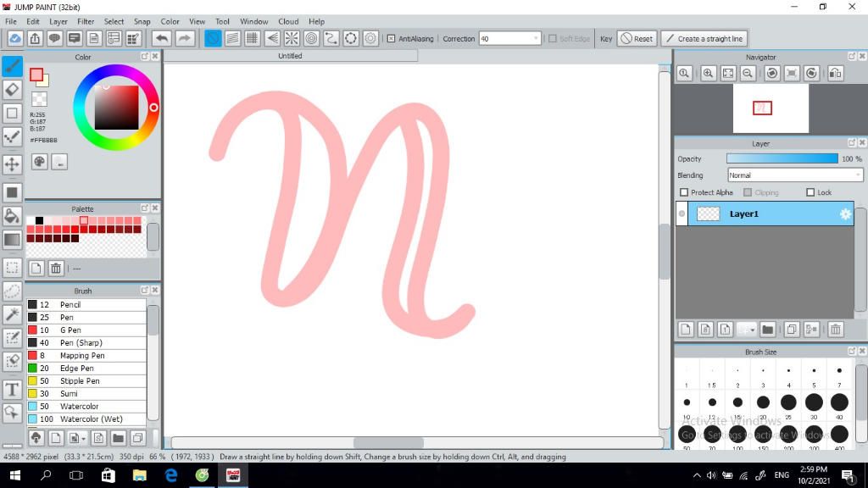Click the foreground color swatch
The image size is (868, 488).
36,75
